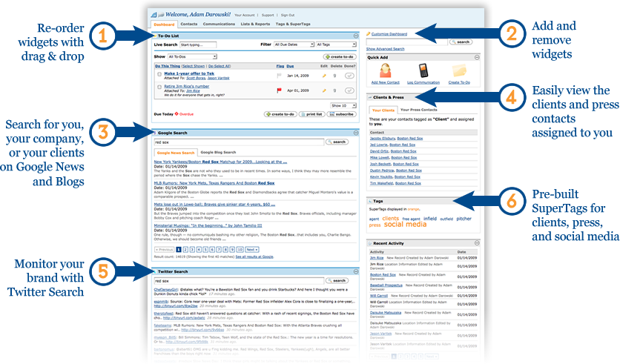Screen dimensions: 620x364
Task: Open Show Advanced Search link
Action: [x=385, y=49]
